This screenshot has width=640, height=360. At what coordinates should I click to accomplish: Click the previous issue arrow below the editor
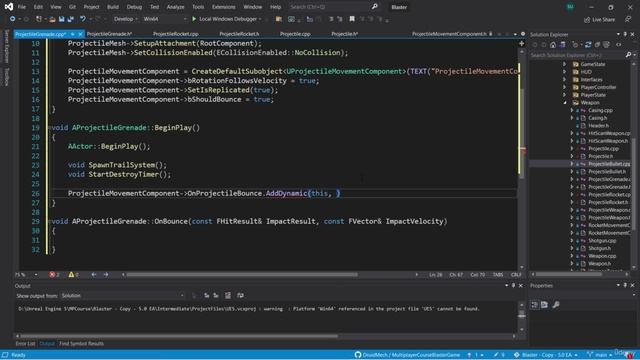(x=94, y=275)
